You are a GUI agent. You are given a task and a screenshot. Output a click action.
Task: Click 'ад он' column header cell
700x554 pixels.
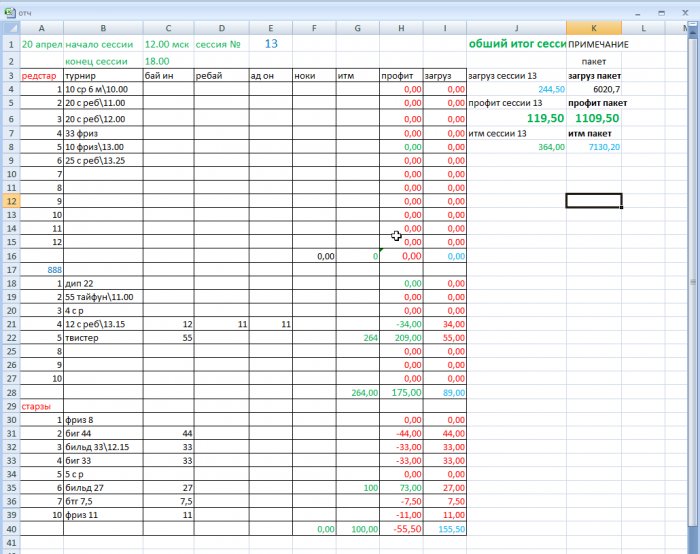271,76
